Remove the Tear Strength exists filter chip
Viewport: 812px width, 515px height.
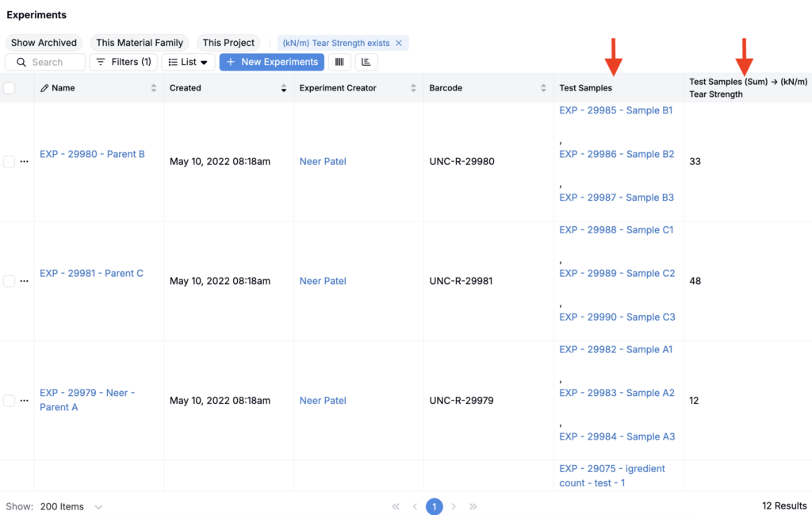click(399, 43)
